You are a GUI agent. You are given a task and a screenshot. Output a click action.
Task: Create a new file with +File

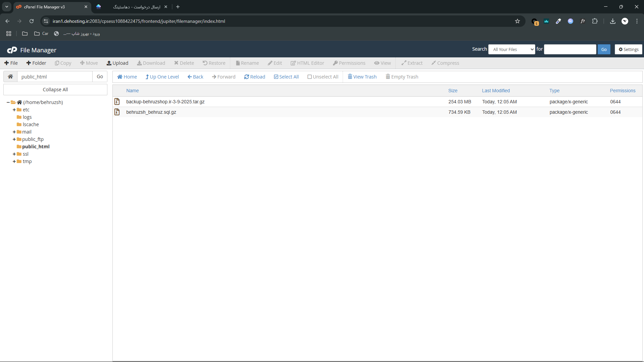(x=11, y=63)
